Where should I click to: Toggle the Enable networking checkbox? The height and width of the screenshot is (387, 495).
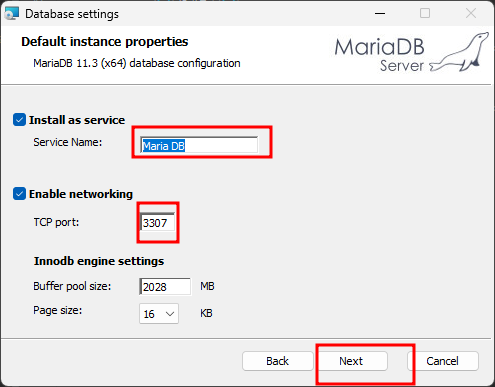(x=19, y=194)
